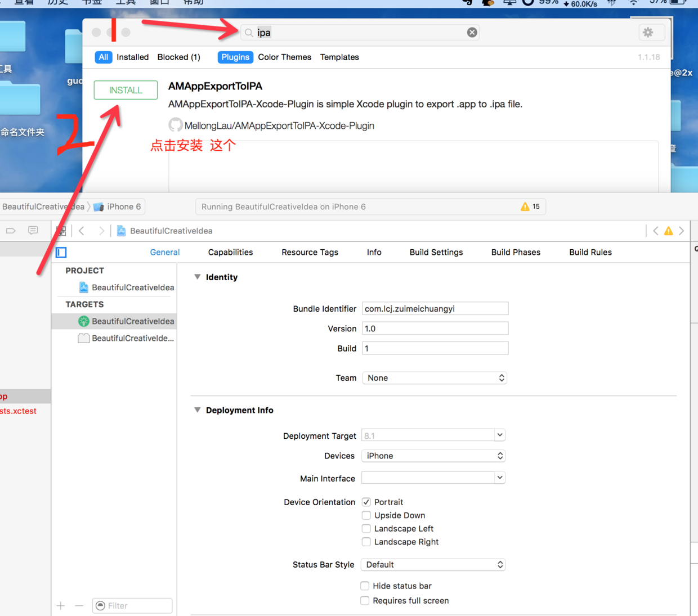
Task: Click the AMAppExportToIPA plugin title
Action: pos(215,86)
